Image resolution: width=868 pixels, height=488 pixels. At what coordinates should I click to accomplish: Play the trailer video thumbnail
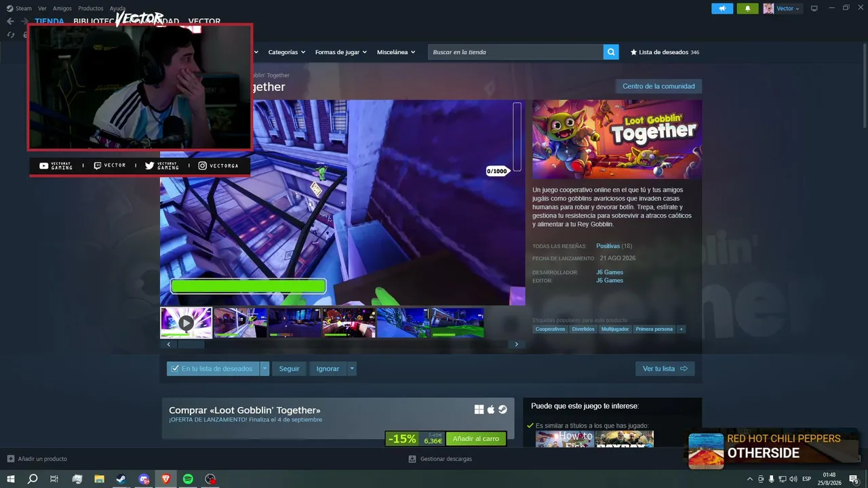(186, 323)
